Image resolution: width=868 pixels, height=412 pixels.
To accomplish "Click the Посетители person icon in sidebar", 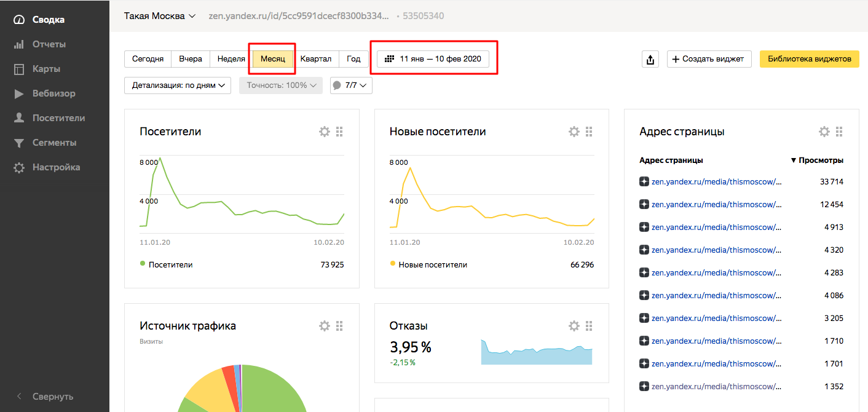I will coord(19,118).
